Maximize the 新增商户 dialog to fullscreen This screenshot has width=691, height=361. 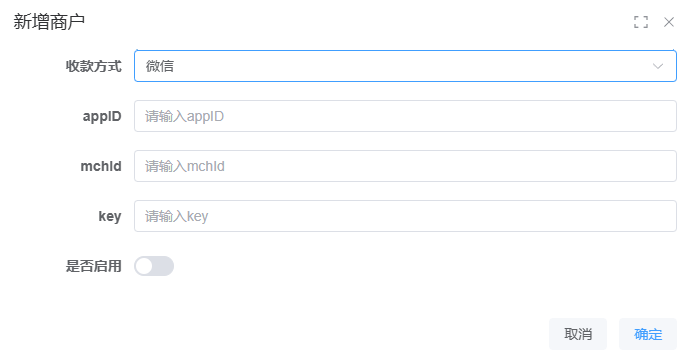click(641, 22)
